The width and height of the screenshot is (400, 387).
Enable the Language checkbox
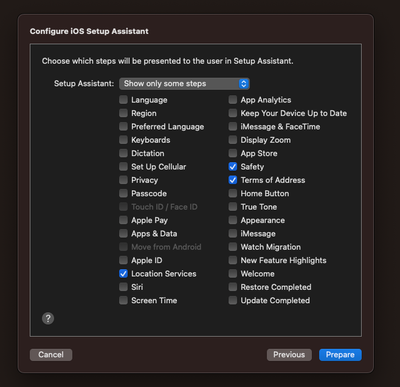pos(123,100)
